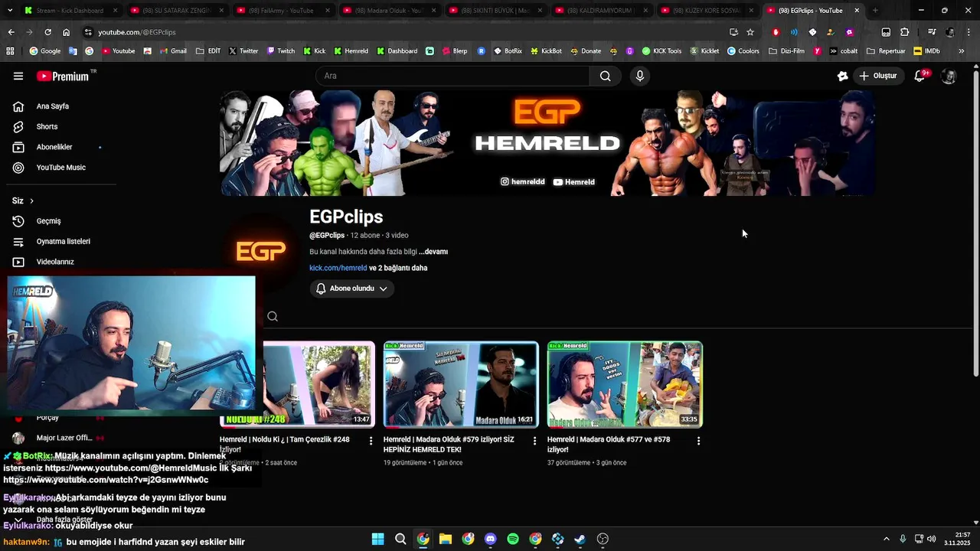Click into the Ara search field
980x551 pixels.
(452, 76)
